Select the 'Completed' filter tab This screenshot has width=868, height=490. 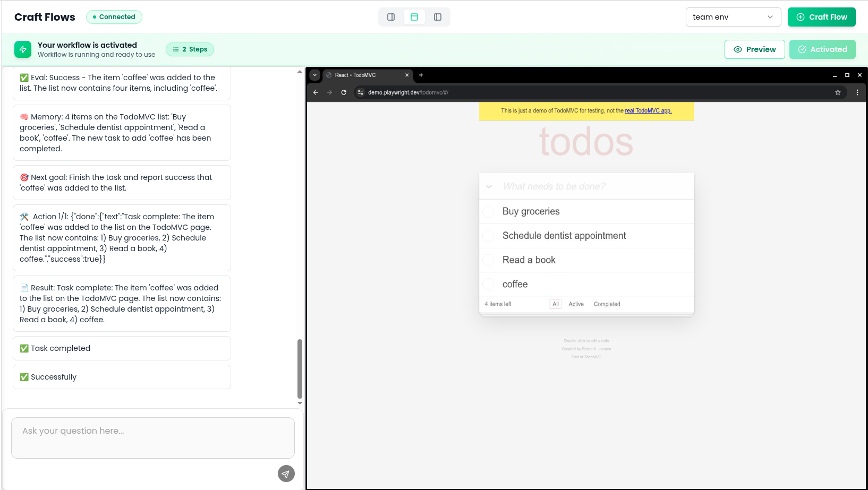(x=607, y=304)
